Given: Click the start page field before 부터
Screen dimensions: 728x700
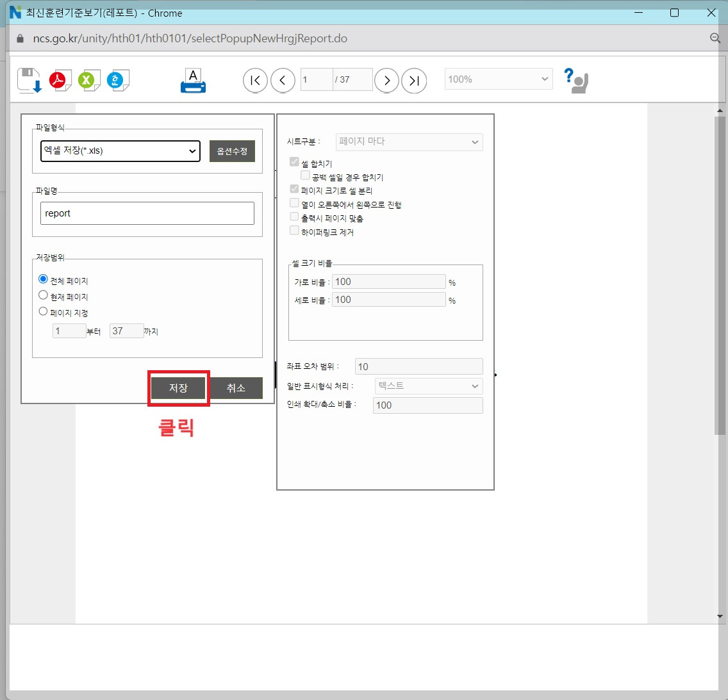Looking at the screenshot, I should 69,330.
